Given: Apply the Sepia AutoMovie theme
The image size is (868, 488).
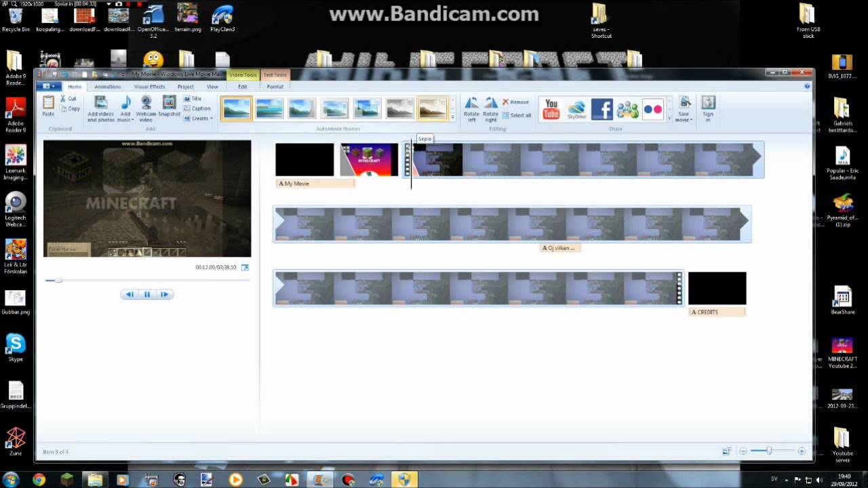Looking at the screenshot, I should pos(433,109).
